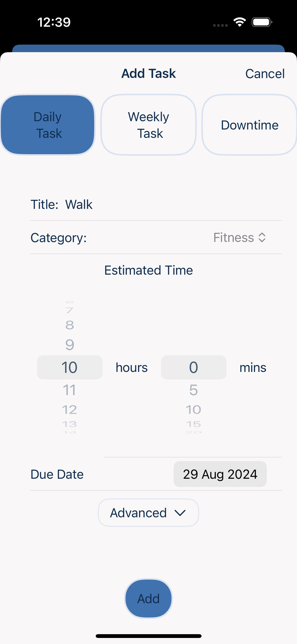Edit the Title field containing Walk
The height and width of the screenshot is (644, 297).
pyautogui.click(x=156, y=204)
